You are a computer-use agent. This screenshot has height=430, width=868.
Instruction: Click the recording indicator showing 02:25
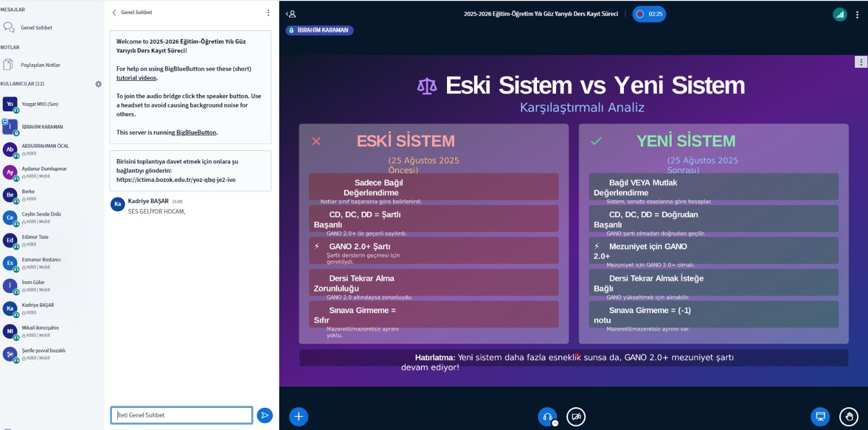(649, 14)
